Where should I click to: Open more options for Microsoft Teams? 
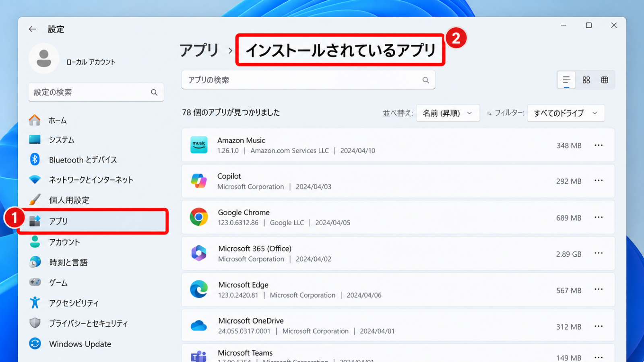click(x=599, y=357)
